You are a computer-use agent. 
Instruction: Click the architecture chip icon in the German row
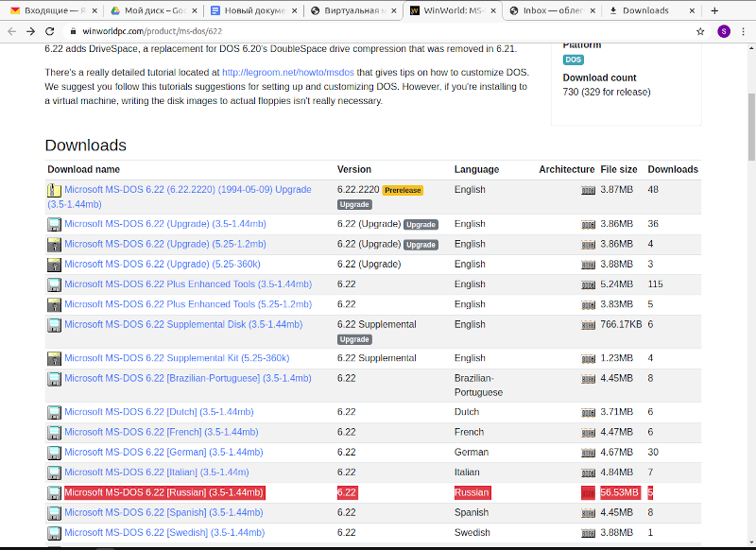tap(588, 453)
